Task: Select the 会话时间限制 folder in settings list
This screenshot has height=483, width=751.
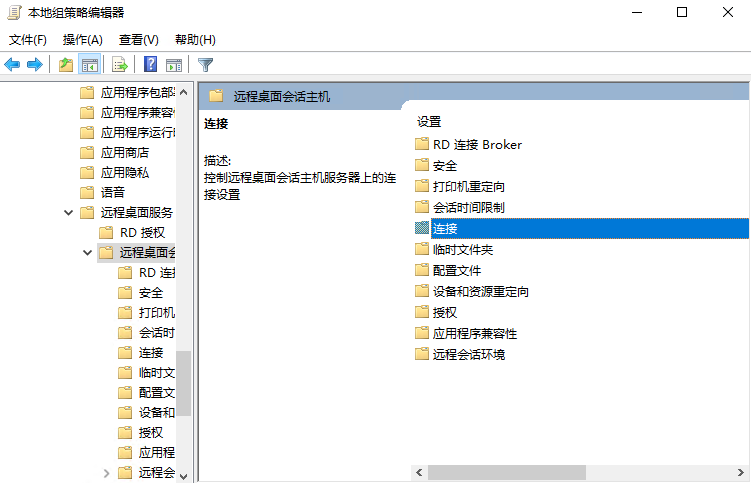Action: point(468,207)
